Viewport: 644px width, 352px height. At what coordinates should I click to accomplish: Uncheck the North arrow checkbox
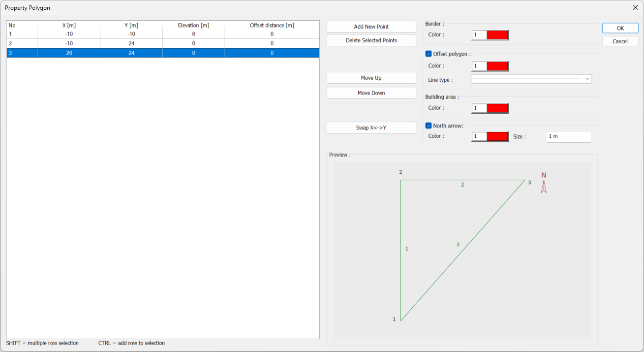pyautogui.click(x=429, y=126)
